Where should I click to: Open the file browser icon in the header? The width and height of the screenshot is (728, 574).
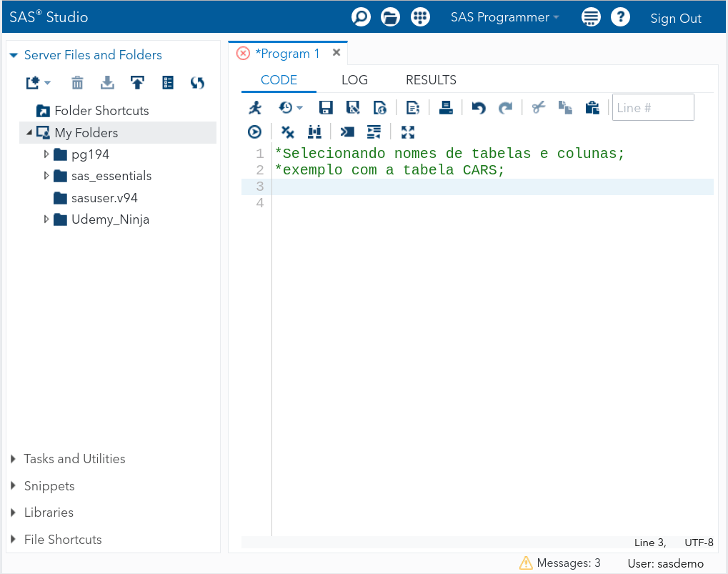[391, 17]
